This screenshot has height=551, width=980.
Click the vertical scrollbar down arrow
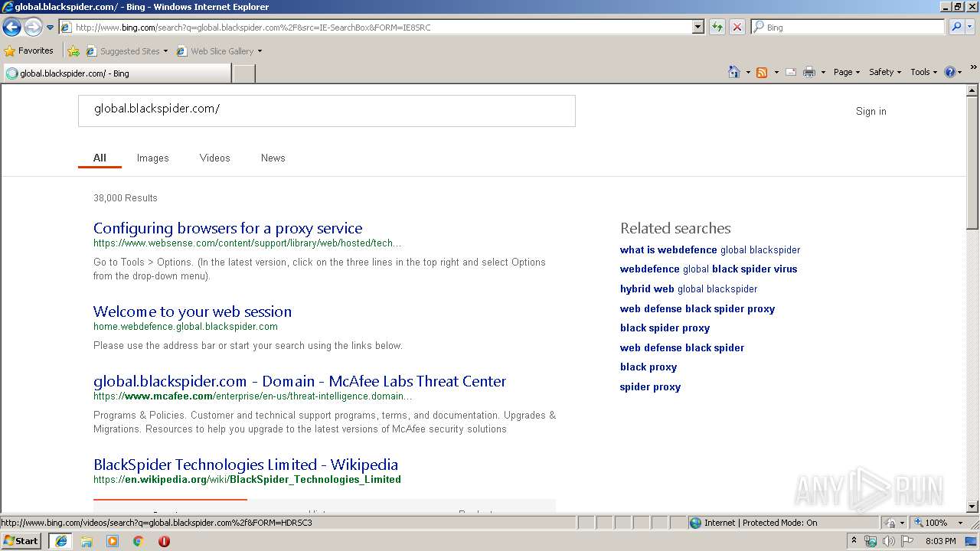click(x=972, y=507)
